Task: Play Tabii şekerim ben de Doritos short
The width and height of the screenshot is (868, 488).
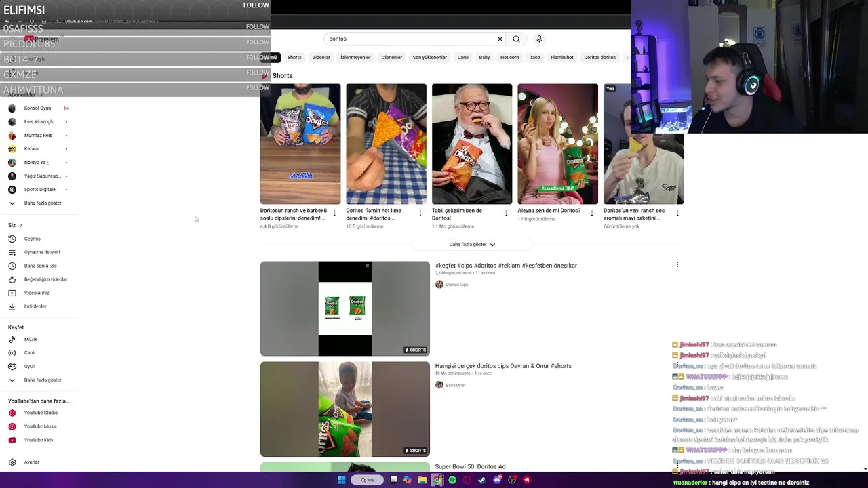Action: [x=472, y=144]
